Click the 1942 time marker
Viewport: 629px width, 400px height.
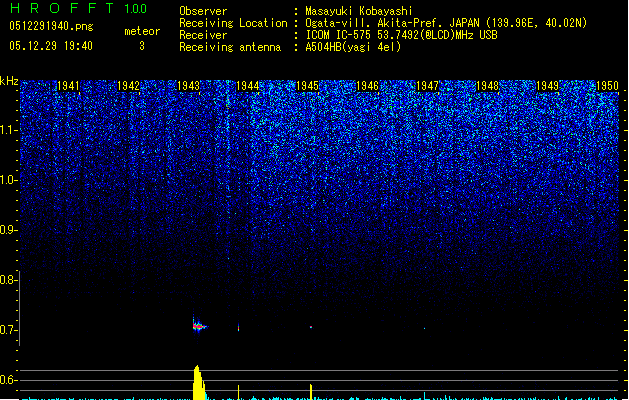click(x=128, y=85)
